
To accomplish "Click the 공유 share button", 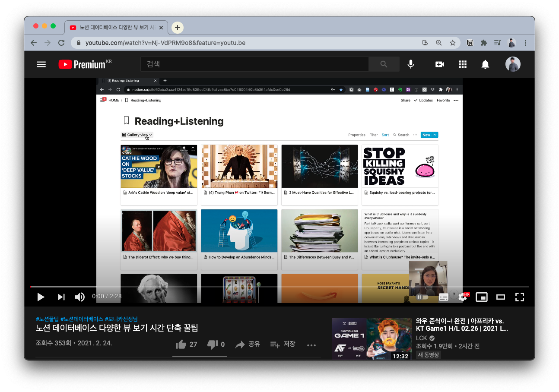I will [x=248, y=344].
